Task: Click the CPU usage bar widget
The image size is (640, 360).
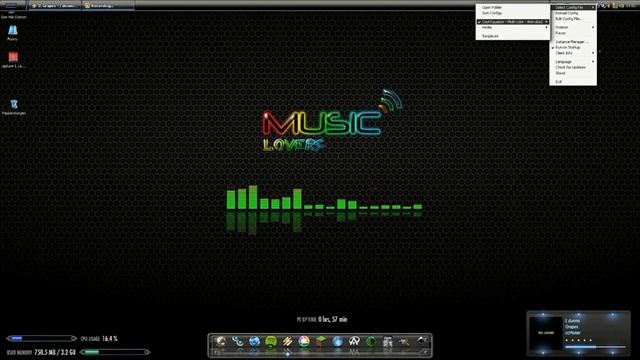Action: pyautogui.click(x=42, y=338)
